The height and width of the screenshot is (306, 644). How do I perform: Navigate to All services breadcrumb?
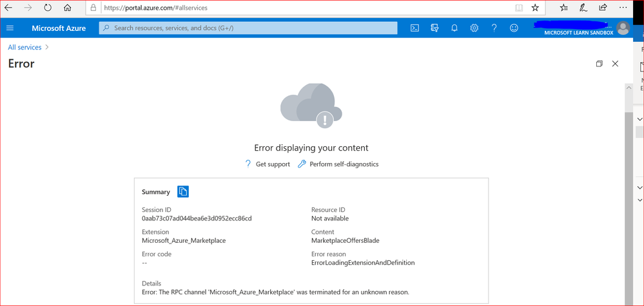click(24, 47)
